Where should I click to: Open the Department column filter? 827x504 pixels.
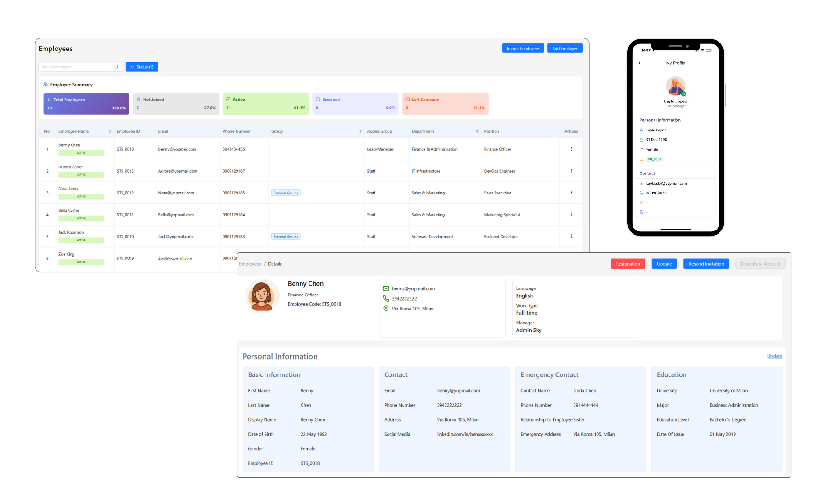pos(477,131)
